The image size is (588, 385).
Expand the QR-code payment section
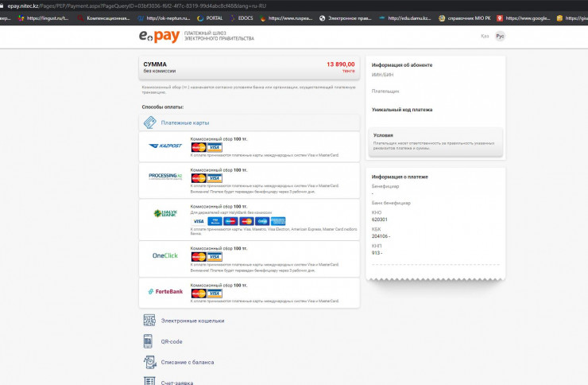pos(172,341)
